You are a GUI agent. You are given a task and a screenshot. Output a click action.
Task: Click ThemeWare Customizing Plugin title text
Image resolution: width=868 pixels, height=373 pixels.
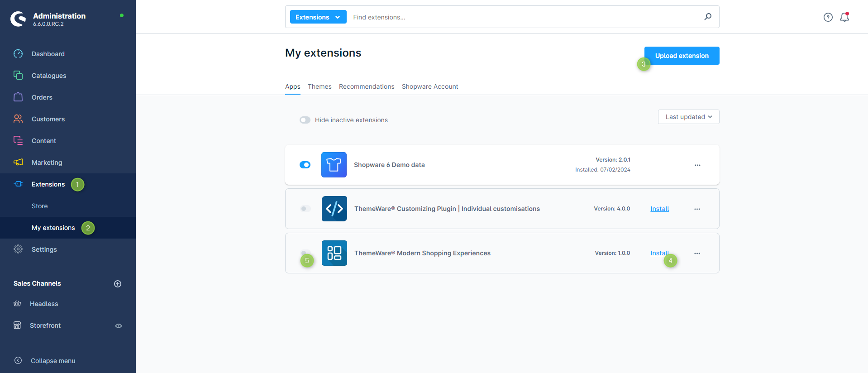(447, 209)
